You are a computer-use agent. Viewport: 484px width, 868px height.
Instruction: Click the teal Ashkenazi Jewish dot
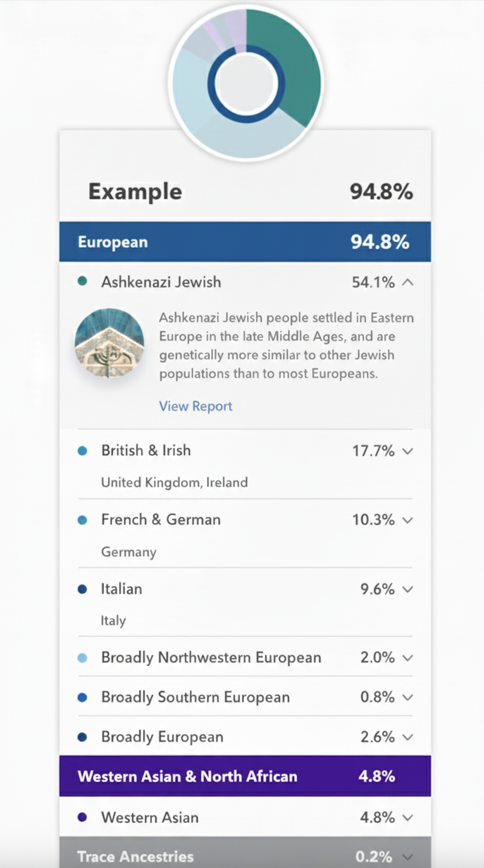pyautogui.click(x=82, y=282)
